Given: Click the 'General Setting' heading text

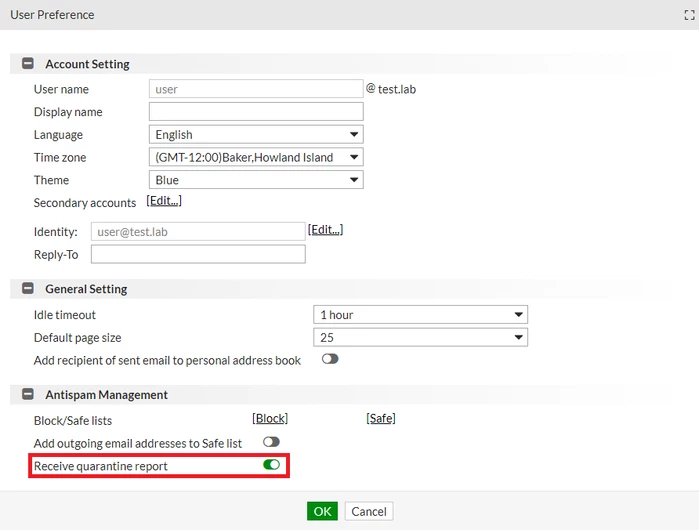Looking at the screenshot, I should point(86,289).
